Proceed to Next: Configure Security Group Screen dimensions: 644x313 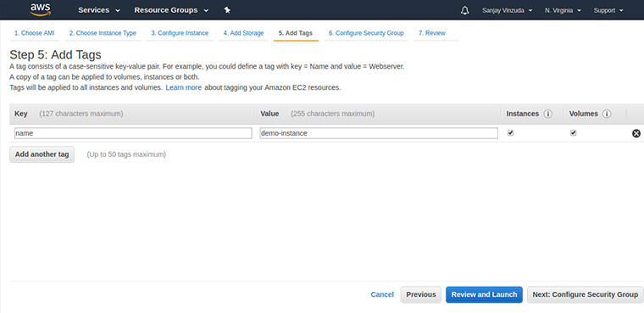point(586,294)
